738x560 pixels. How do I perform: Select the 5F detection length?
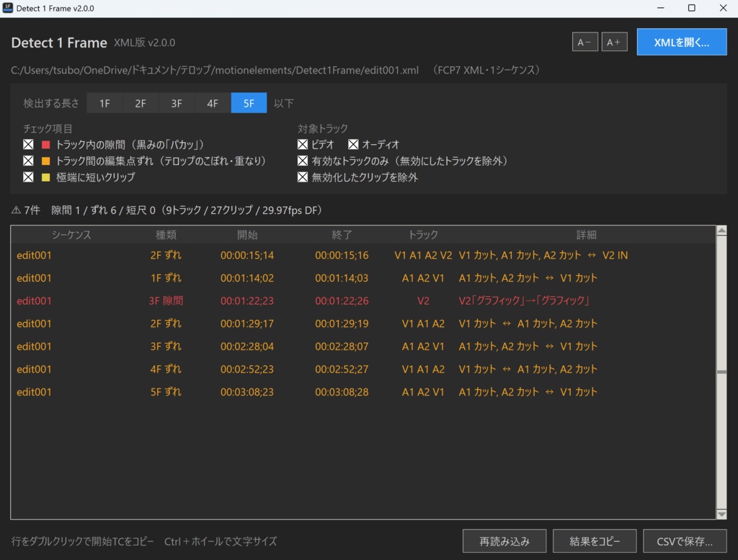(249, 103)
